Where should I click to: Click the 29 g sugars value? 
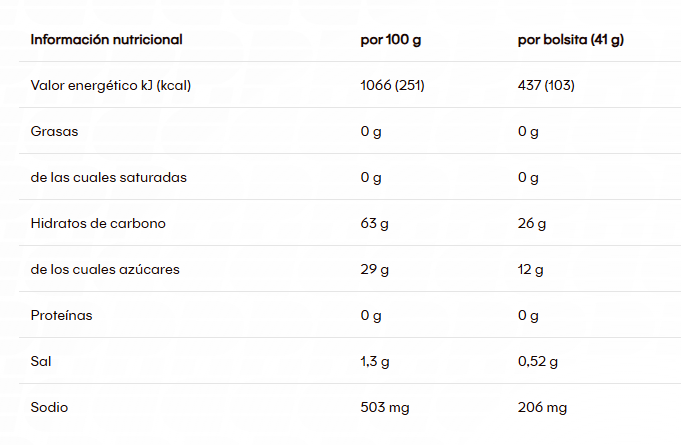(374, 269)
